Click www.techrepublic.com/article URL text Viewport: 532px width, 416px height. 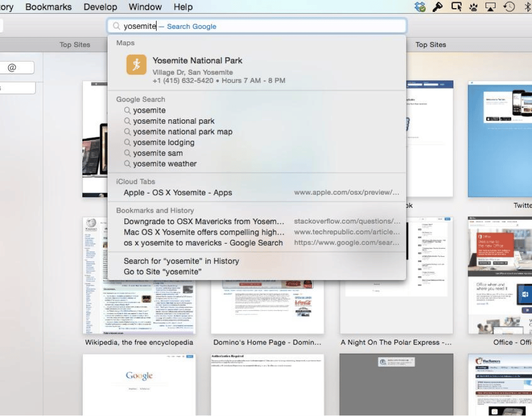(346, 232)
